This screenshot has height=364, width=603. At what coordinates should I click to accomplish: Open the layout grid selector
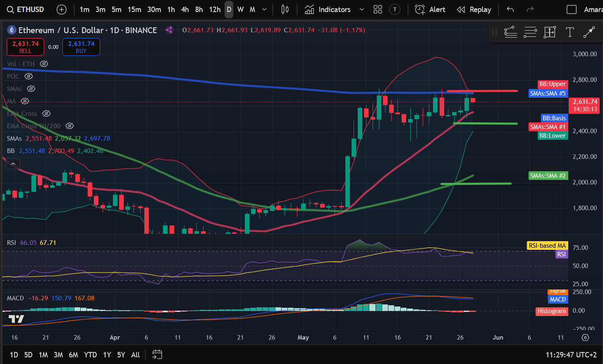(x=378, y=10)
